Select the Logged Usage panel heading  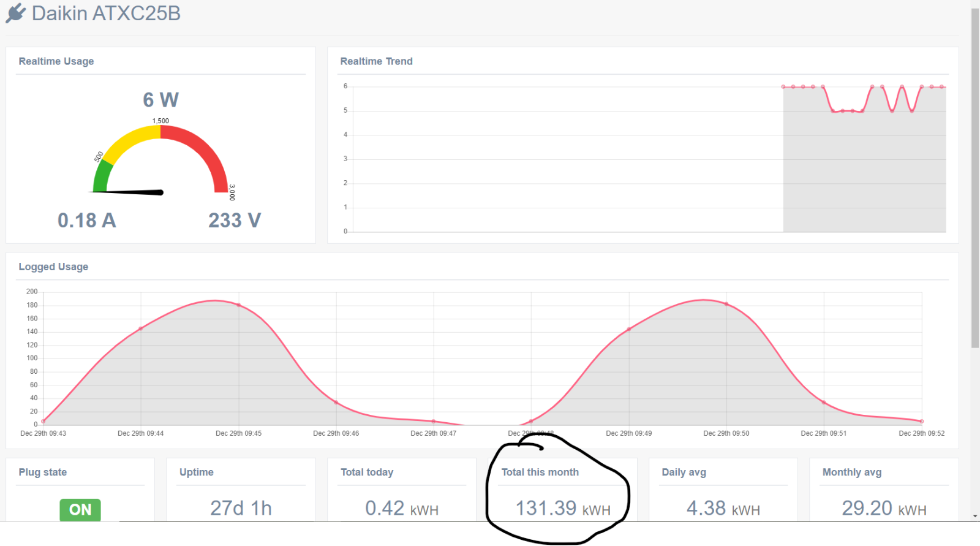[x=53, y=267]
